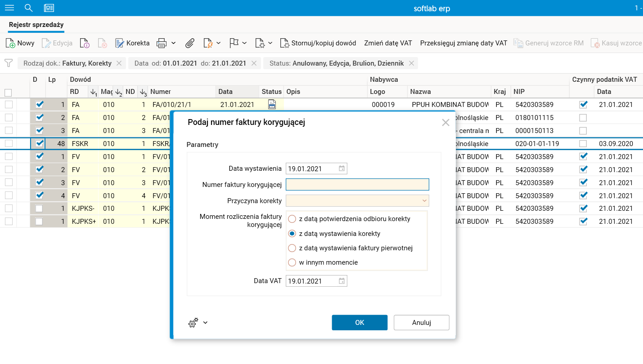Expand the gear settings dropdown in dialog
This screenshot has height=364, width=643.
(x=198, y=323)
